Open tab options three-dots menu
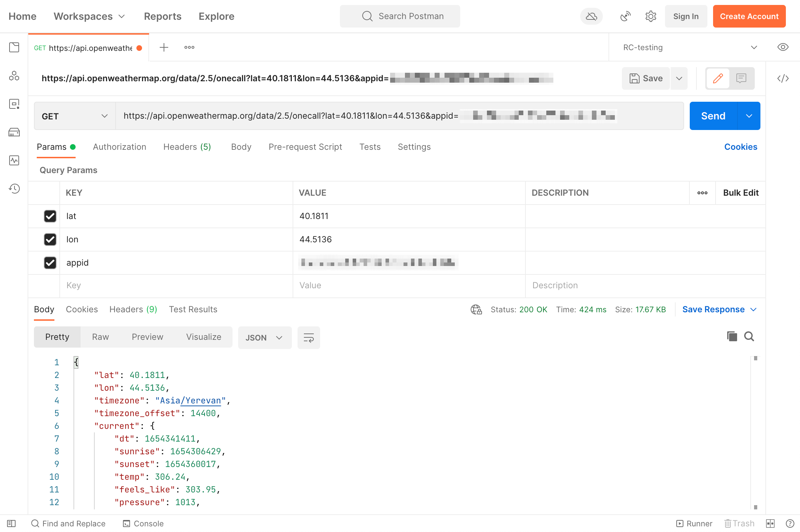Screen dimensions: 800x532 [189, 47]
